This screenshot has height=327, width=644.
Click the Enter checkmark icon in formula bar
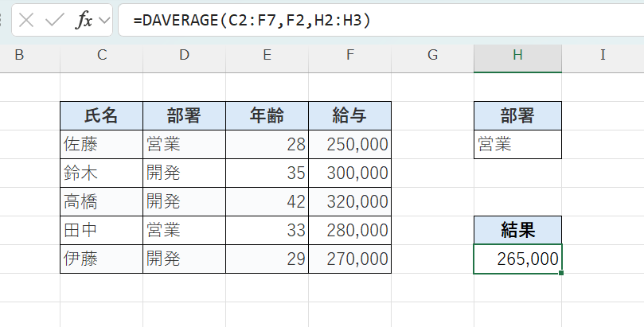click(54, 21)
